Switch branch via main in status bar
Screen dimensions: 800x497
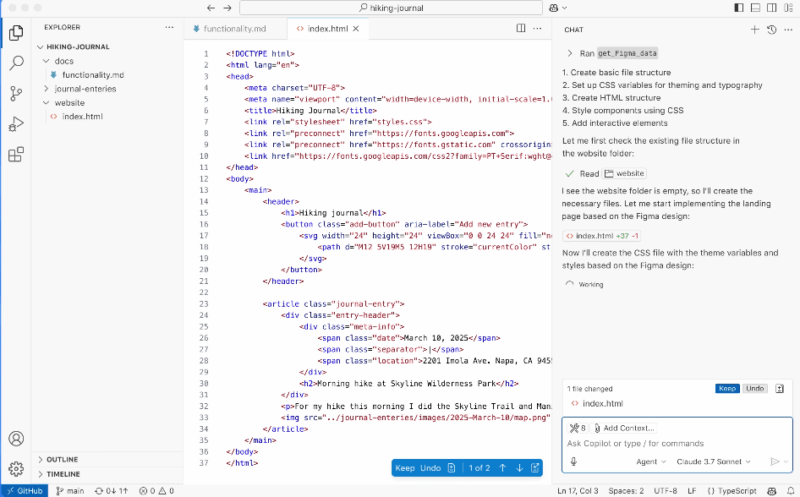point(70,491)
